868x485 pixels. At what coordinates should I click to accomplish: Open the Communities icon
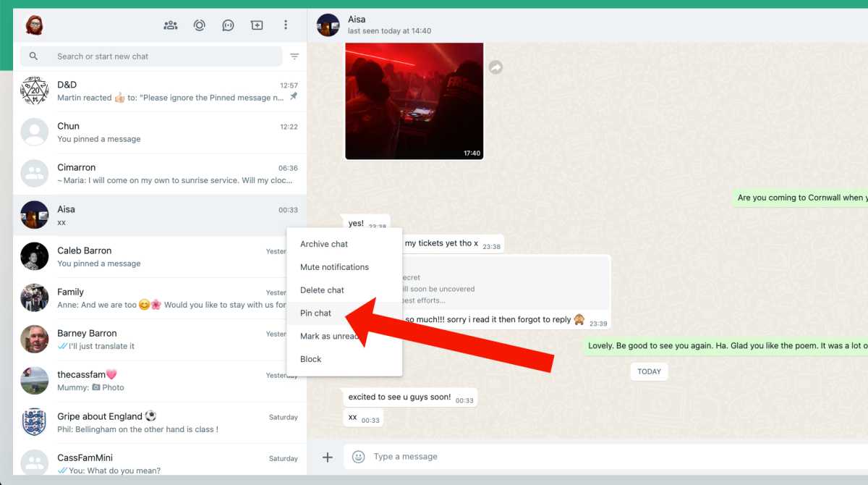(171, 25)
